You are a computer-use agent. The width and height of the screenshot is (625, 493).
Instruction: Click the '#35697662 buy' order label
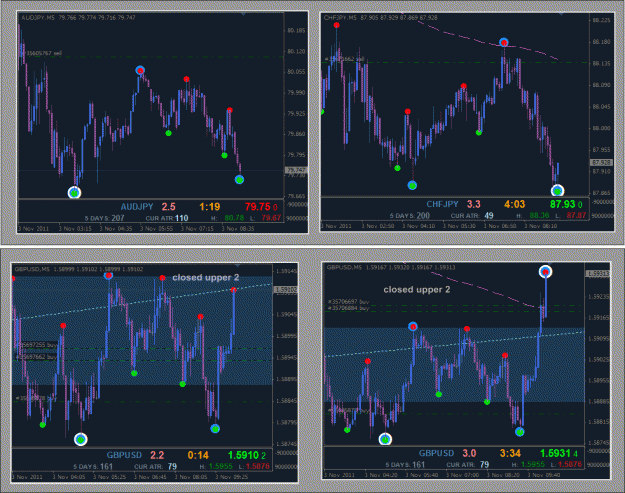coord(37,357)
